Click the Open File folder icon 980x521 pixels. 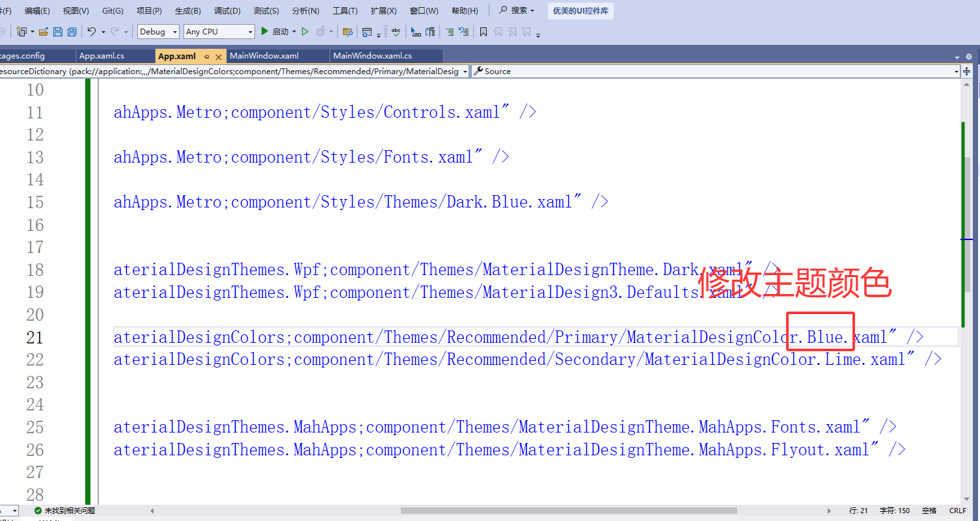point(44,31)
